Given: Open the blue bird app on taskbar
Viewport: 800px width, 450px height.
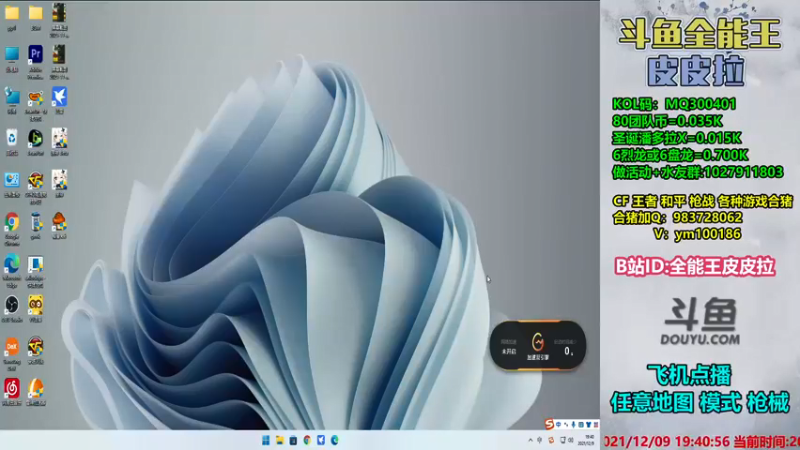Looking at the screenshot, I should (321, 440).
